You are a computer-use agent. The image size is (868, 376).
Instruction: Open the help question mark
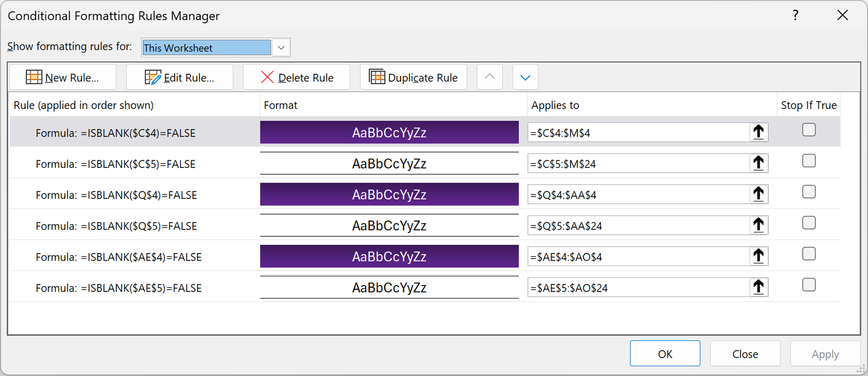795,15
